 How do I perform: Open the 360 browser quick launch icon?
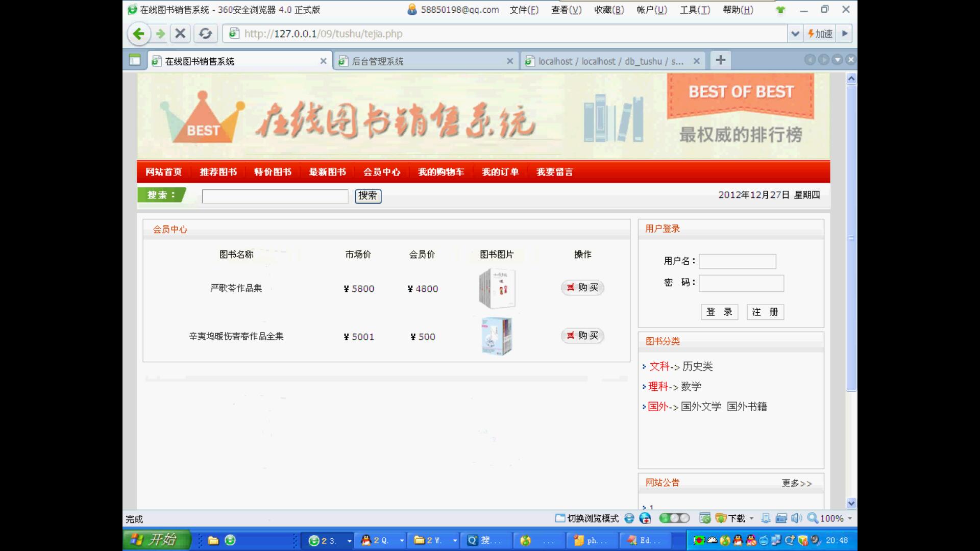[x=230, y=540]
